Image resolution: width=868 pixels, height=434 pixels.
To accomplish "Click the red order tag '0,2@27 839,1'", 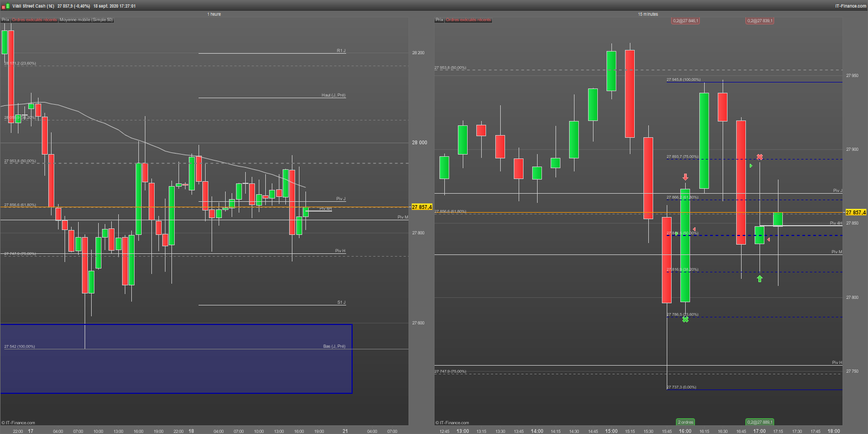I will (x=760, y=21).
